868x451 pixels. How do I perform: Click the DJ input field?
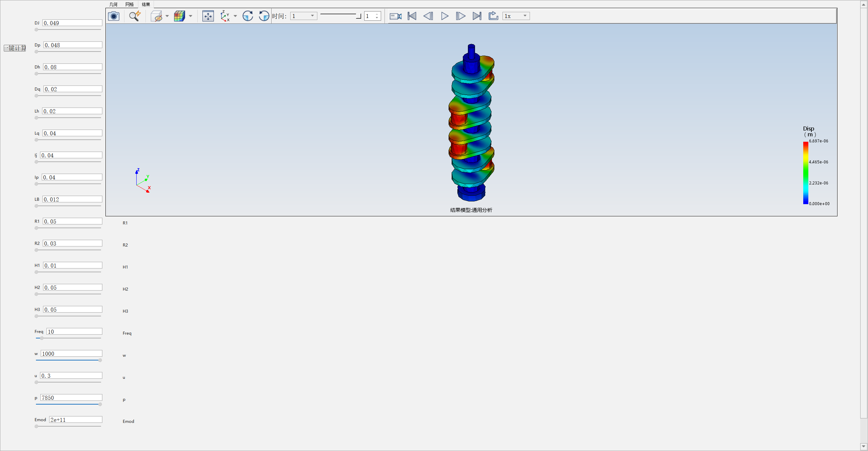(x=72, y=23)
